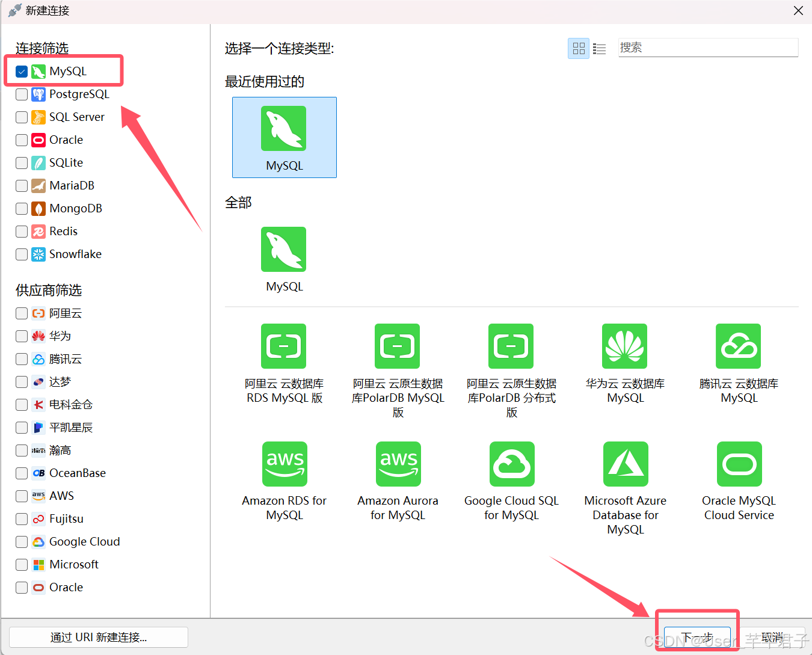812x655 pixels.
Task: Click the SQL Server icon in filter
Action: [38, 117]
